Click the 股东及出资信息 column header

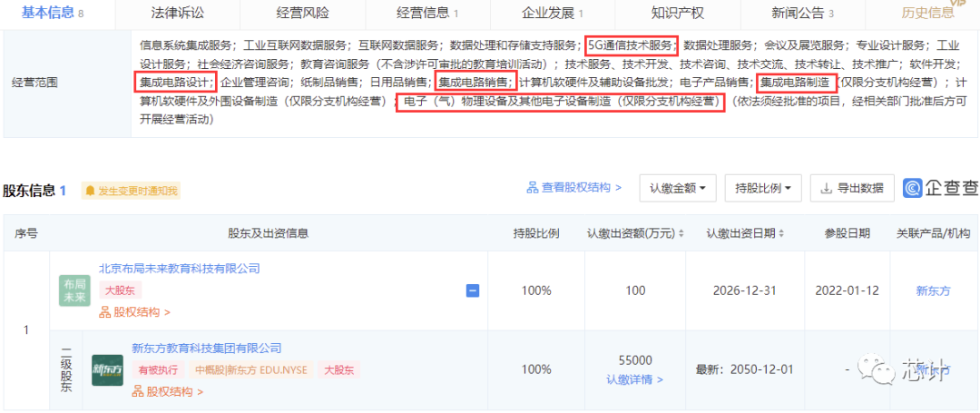(x=268, y=233)
